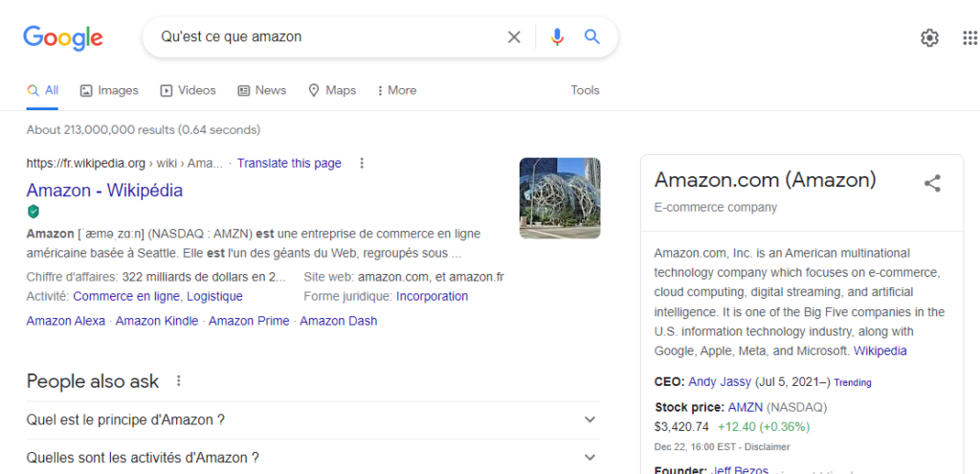This screenshot has width=980, height=474.
Task: Expand 'Quel est le principe d'Amazon ?' question
Action: point(313,419)
